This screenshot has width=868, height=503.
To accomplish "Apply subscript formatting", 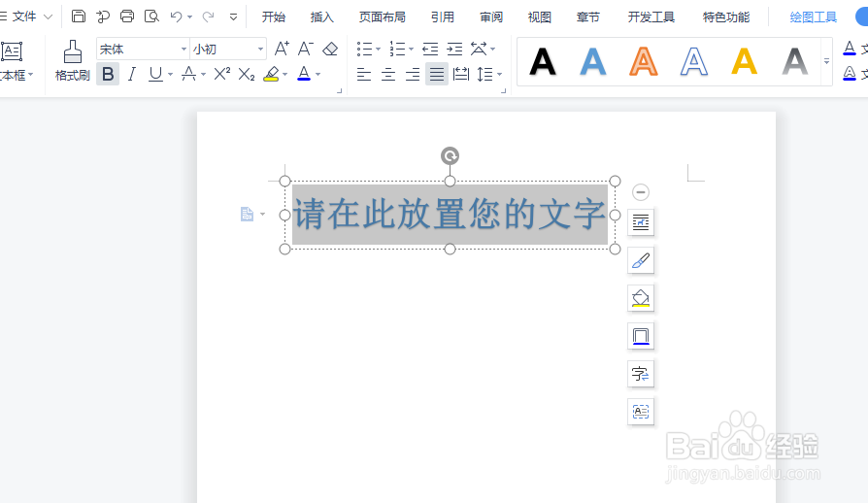I will tap(247, 74).
